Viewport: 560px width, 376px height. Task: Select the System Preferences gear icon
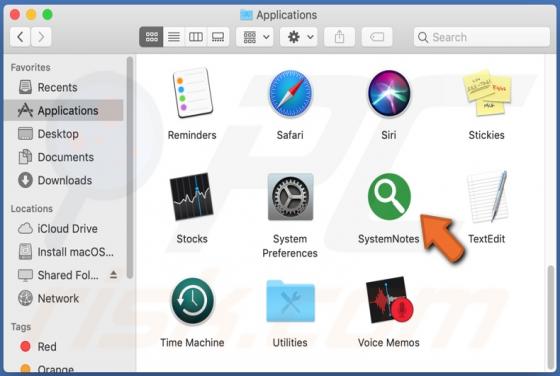pos(290,197)
